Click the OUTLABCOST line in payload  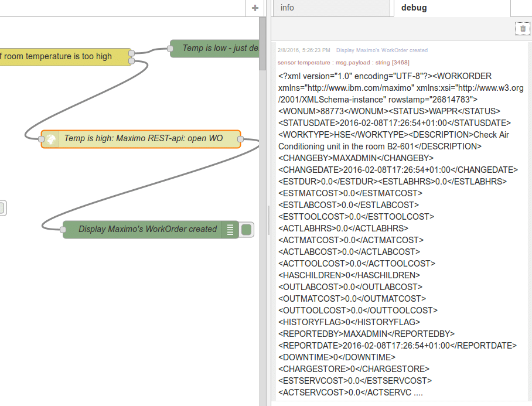350,287
